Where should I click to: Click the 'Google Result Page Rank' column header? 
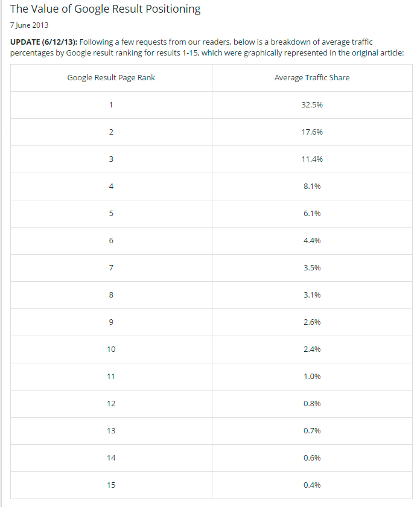click(x=111, y=78)
